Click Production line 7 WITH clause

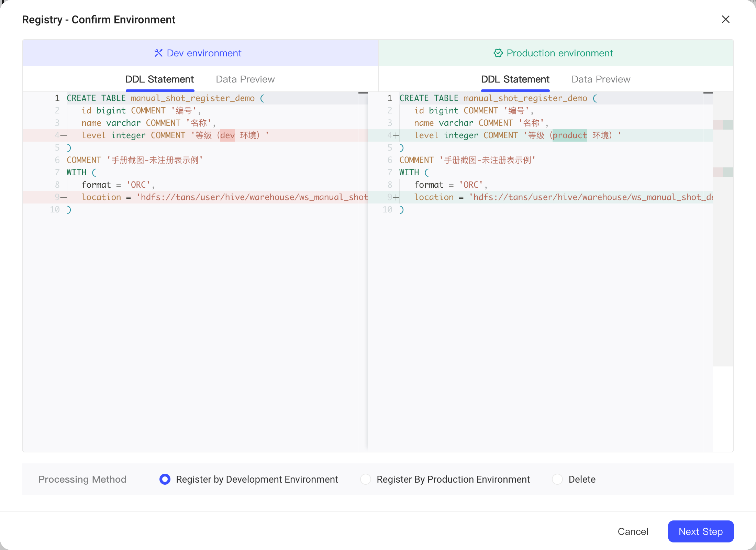[x=414, y=173]
